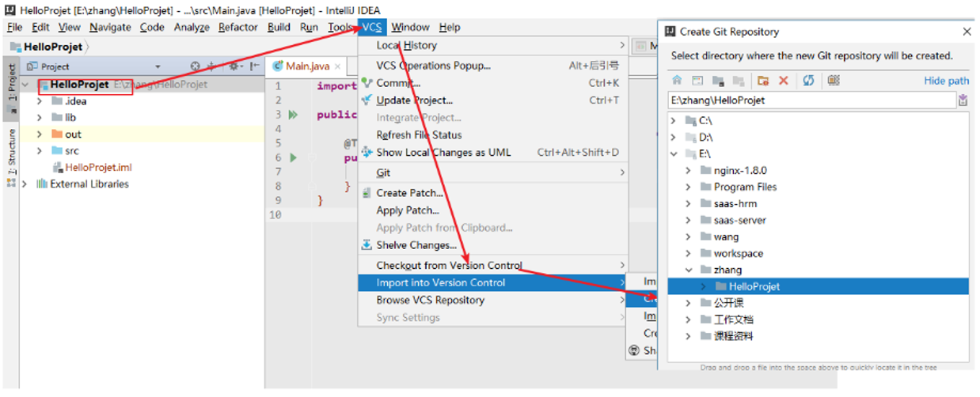The height and width of the screenshot is (397, 980).
Task: Open the Navigate menu
Action: [x=110, y=27]
